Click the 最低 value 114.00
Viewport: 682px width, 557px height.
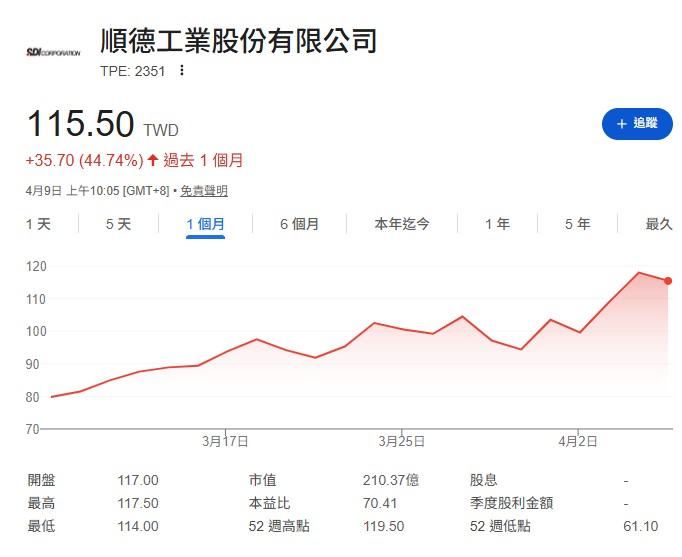pyautogui.click(x=138, y=526)
